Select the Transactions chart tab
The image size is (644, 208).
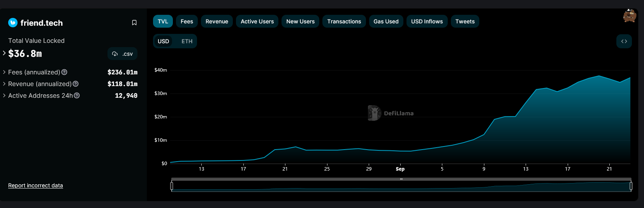[x=344, y=21]
